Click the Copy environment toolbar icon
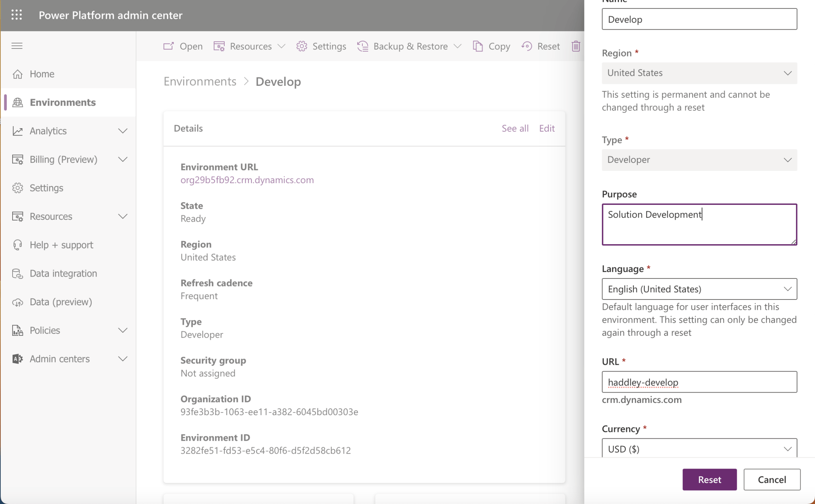815x504 pixels. click(x=478, y=46)
